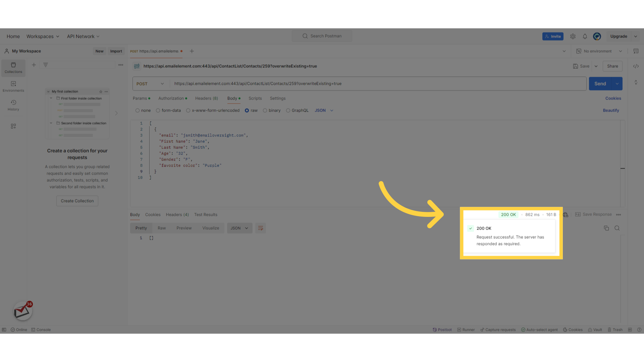Viewport: 644px width, 362px height.
Task: Click the request URL input field
Action: [x=378, y=84]
